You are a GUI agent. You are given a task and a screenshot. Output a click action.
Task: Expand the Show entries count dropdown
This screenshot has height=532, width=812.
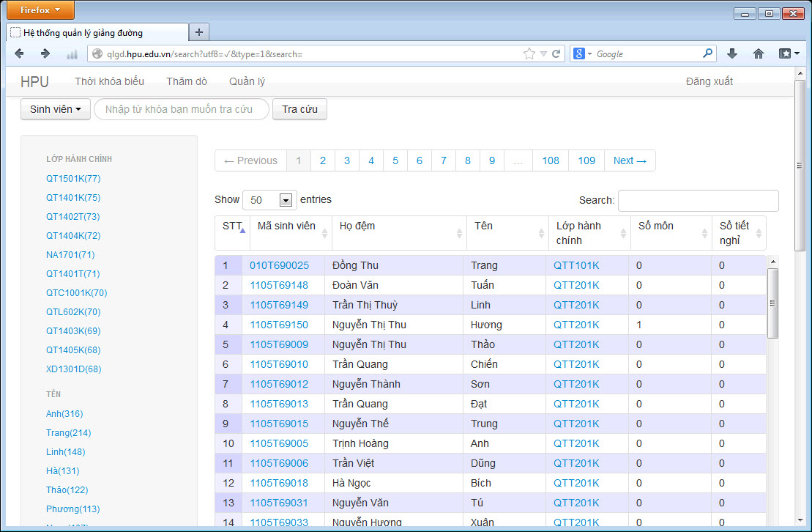pyautogui.click(x=286, y=200)
